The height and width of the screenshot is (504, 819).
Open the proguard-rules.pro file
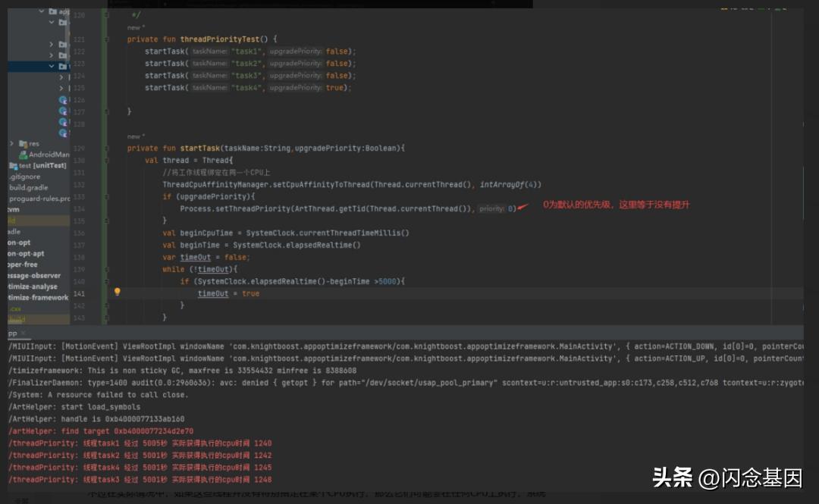pyautogui.click(x=39, y=199)
